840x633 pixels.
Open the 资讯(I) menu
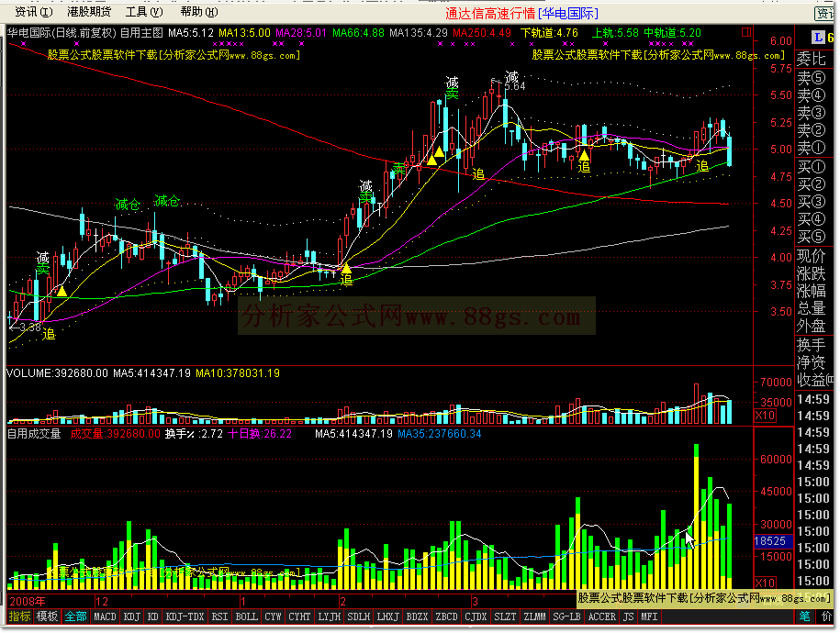click(34, 12)
